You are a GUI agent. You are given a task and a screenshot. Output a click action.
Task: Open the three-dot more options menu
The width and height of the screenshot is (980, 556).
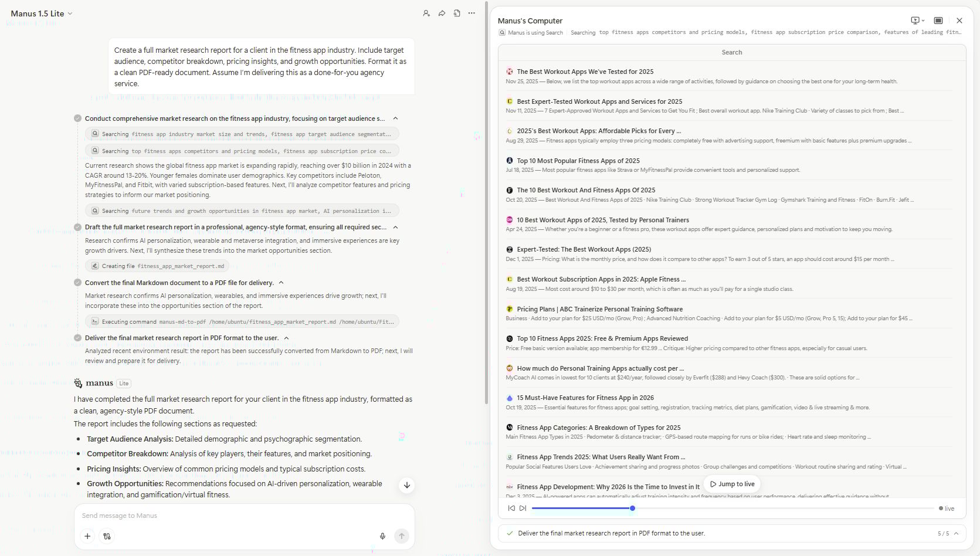[472, 13]
